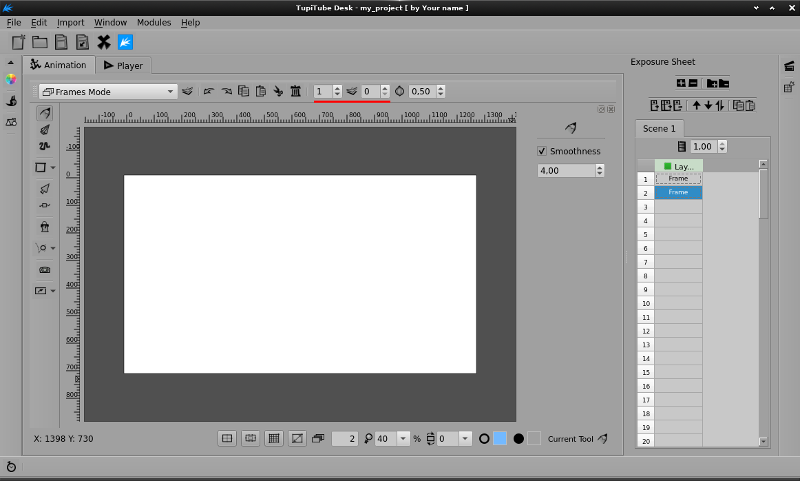The width and height of the screenshot is (800, 481).
Task: Open the Import menu
Action: pos(70,22)
